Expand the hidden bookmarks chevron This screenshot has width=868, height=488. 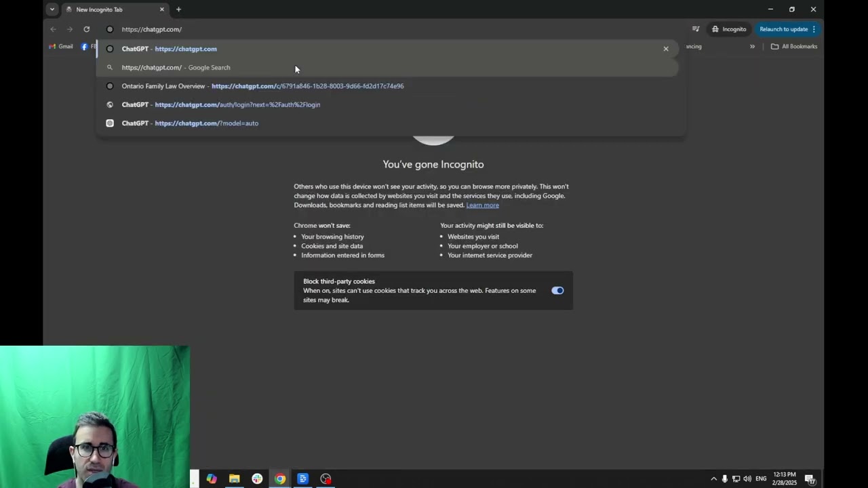click(752, 47)
